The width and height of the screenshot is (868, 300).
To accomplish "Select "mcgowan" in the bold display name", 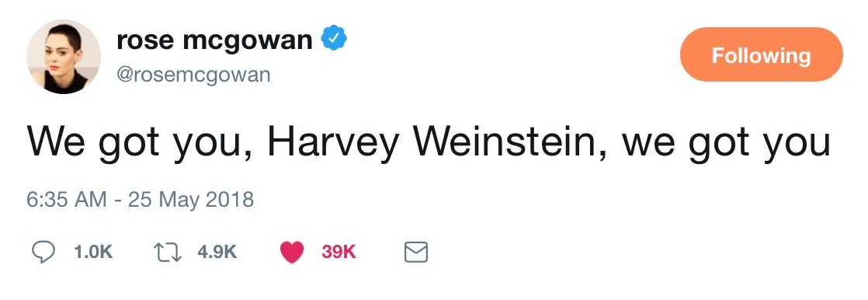I will [x=248, y=43].
